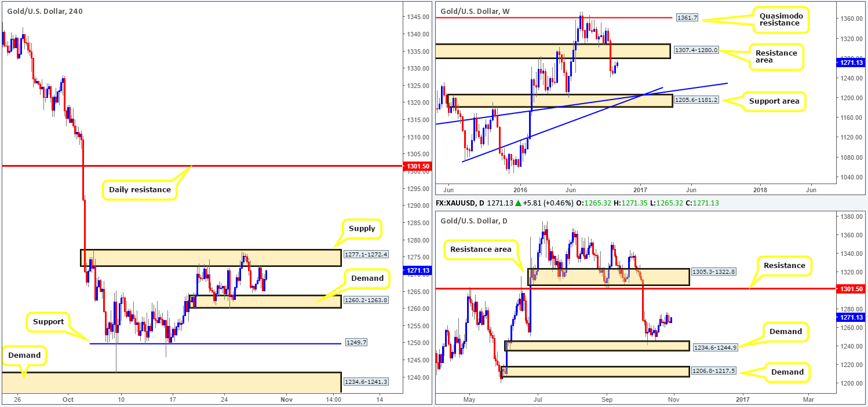Click the 'Demand' callout beside 1260.2-1263.8
Image resolution: width=868 pixels, height=407 pixels.
tap(367, 278)
